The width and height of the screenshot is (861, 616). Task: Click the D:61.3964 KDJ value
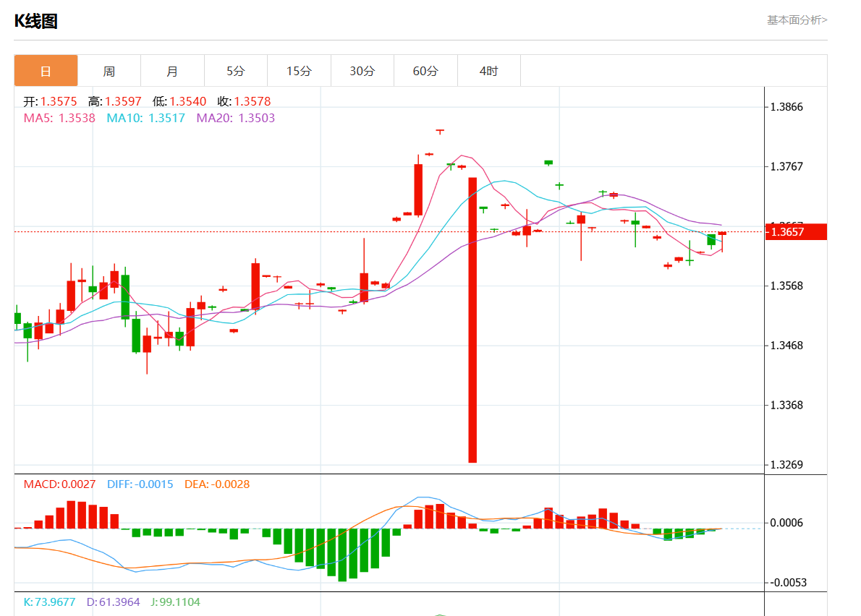click(113, 602)
